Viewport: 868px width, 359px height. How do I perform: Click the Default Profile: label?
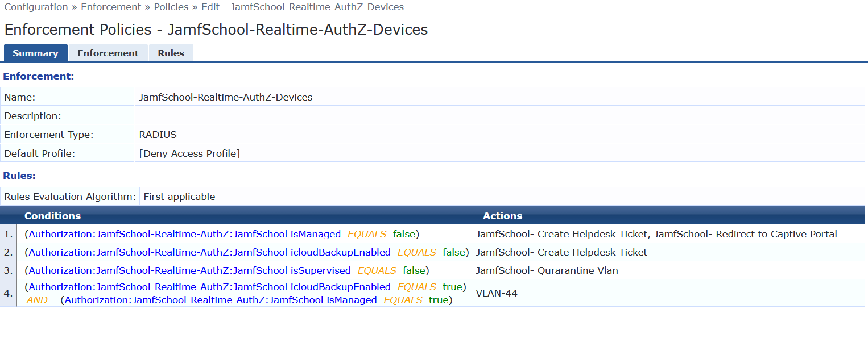click(40, 153)
